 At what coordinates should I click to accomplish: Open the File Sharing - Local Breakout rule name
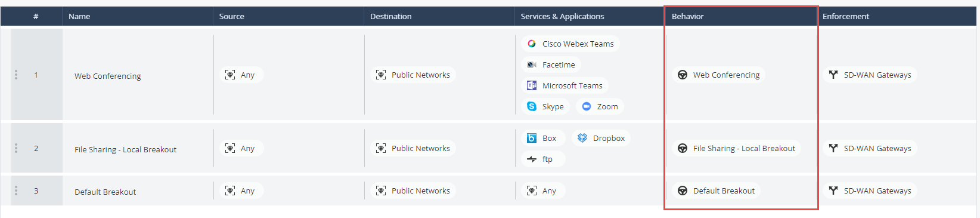(125, 149)
